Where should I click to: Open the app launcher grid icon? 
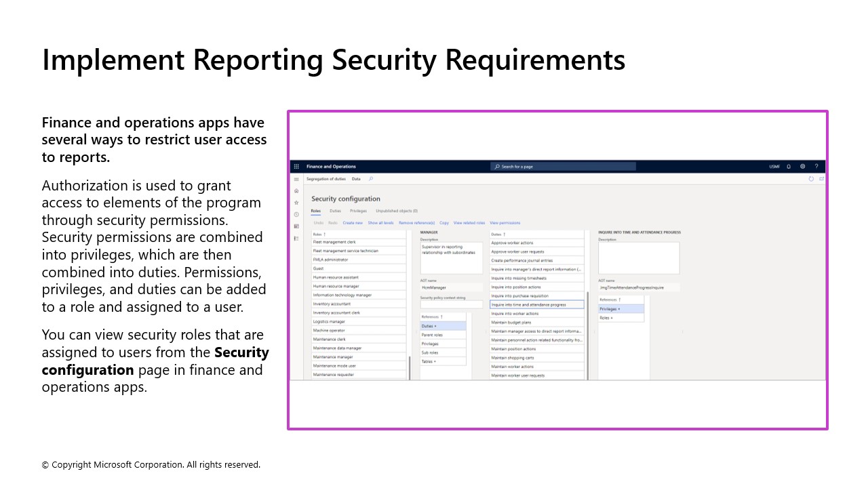click(x=296, y=167)
